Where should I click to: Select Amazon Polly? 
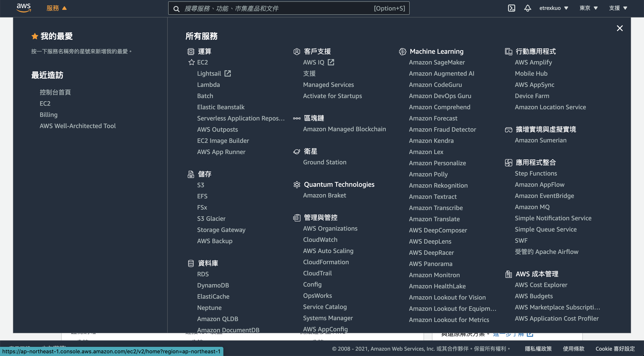click(x=428, y=174)
